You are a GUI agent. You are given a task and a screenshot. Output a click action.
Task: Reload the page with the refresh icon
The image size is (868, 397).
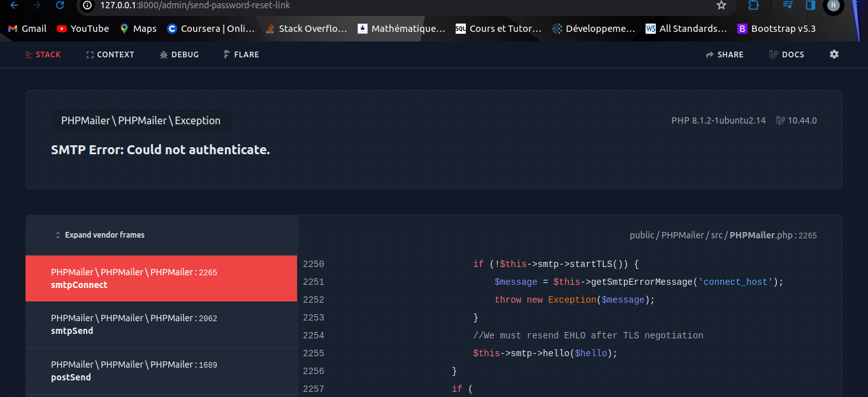point(59,5)
